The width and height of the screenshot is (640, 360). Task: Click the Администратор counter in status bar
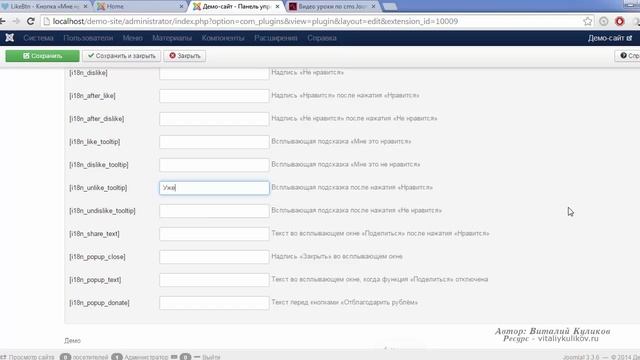(140, 357)
